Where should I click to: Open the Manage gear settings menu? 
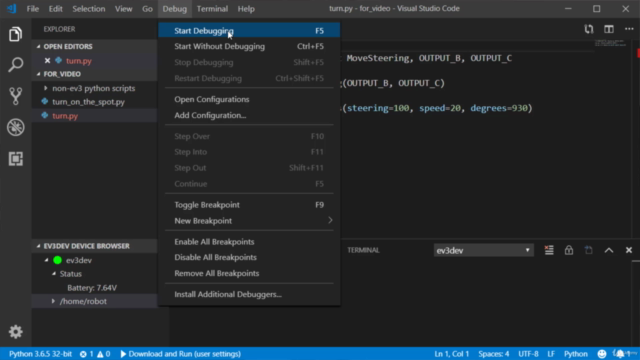click(x=16, y=331)
